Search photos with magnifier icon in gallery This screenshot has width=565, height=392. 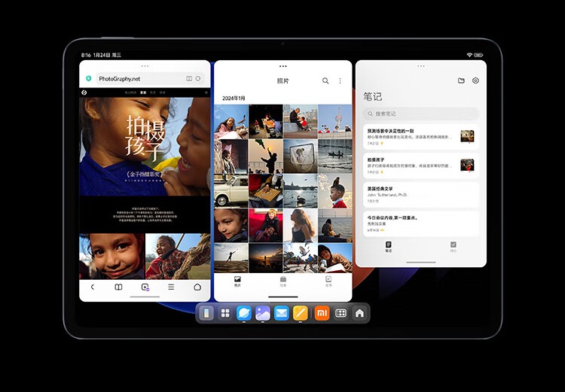325,81
